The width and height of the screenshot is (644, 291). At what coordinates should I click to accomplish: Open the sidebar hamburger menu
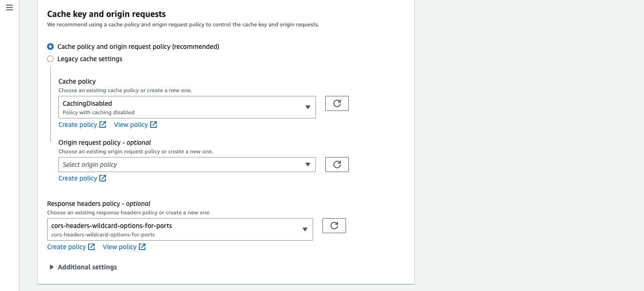click(x=9, y=8)
